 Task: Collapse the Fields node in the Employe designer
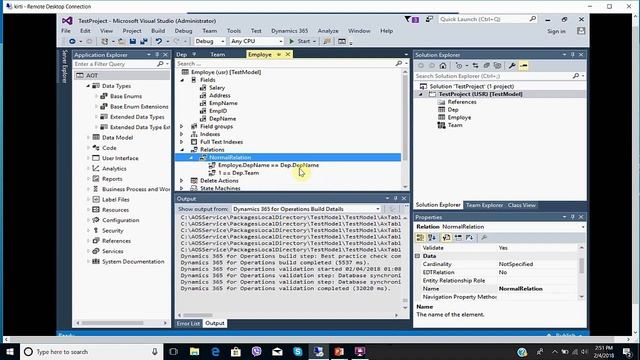(182, 80)
